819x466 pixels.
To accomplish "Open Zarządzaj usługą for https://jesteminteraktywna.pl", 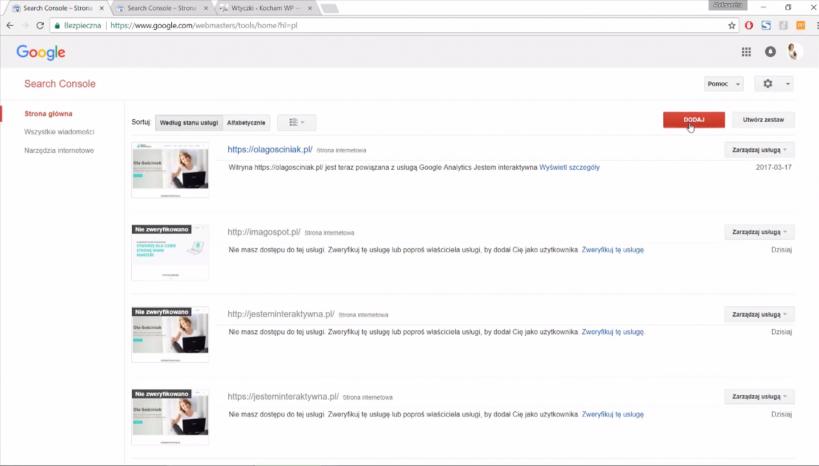I will pos(759,397).
